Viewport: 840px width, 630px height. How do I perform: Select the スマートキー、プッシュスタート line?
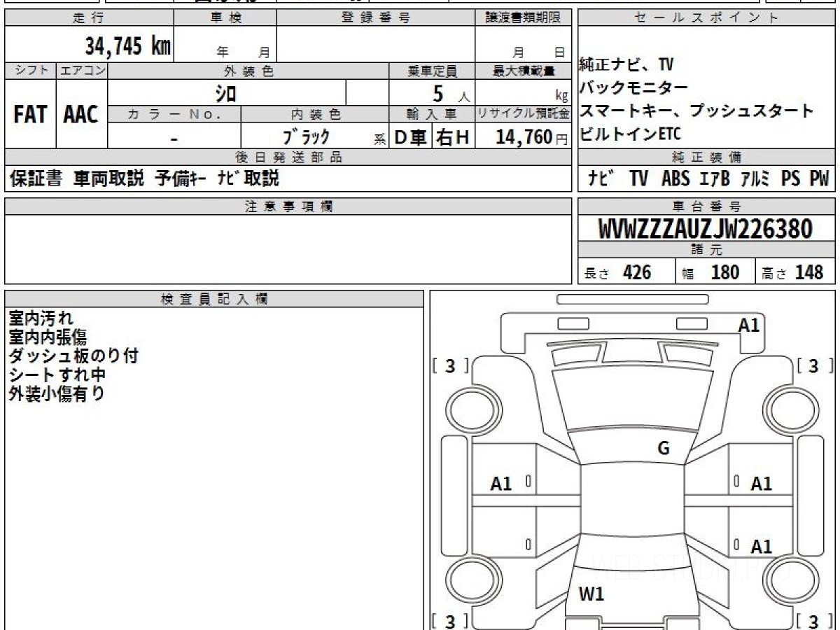[696, 111]
